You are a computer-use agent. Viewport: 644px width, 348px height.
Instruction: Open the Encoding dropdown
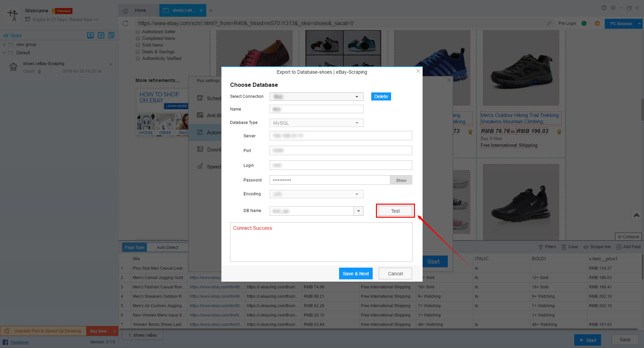pyautogui.click(x=316, y=194)
